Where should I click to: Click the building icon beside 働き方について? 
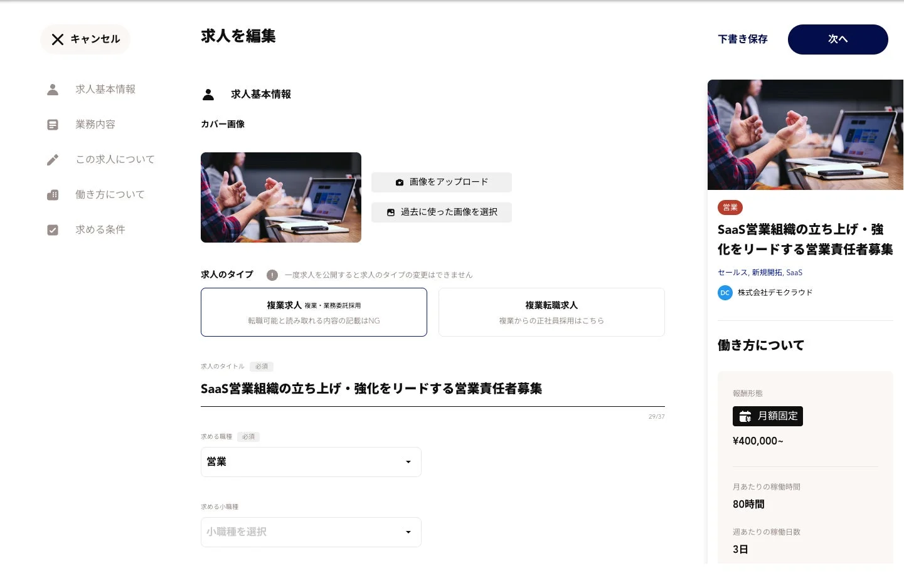tap(53, 195)
